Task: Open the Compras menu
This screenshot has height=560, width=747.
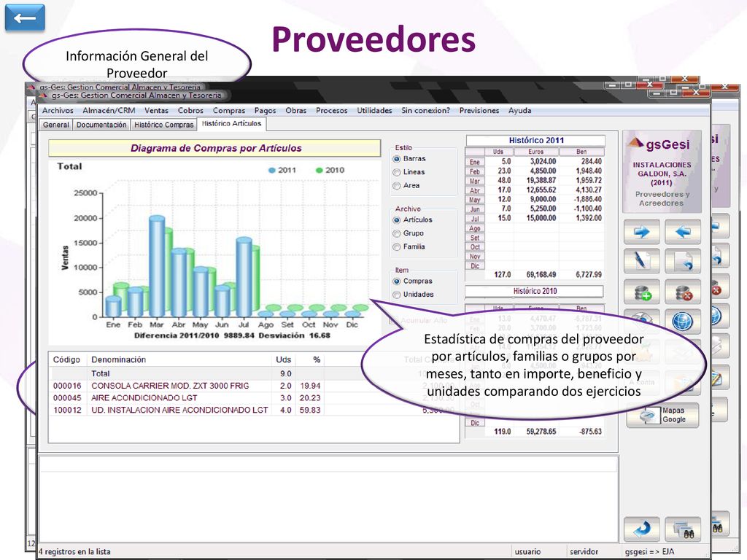Action: coord(228,111)
